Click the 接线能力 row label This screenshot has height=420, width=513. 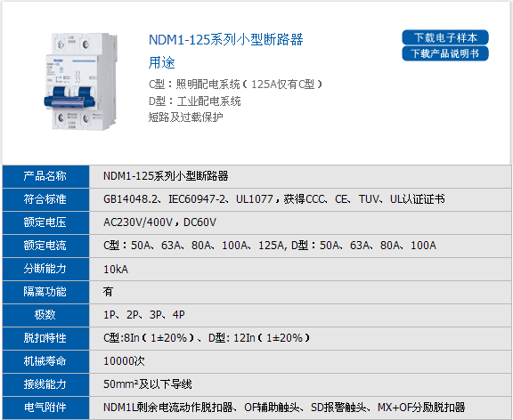(x=45, y=384)
